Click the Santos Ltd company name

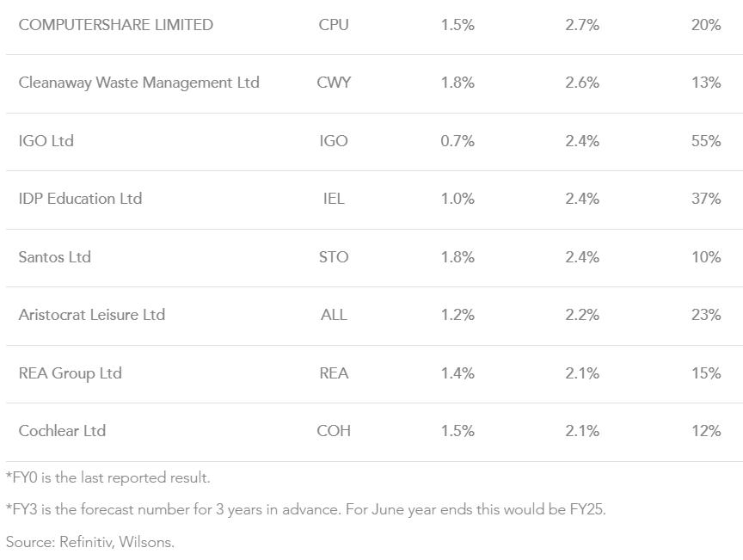click(x=54, y=257)
